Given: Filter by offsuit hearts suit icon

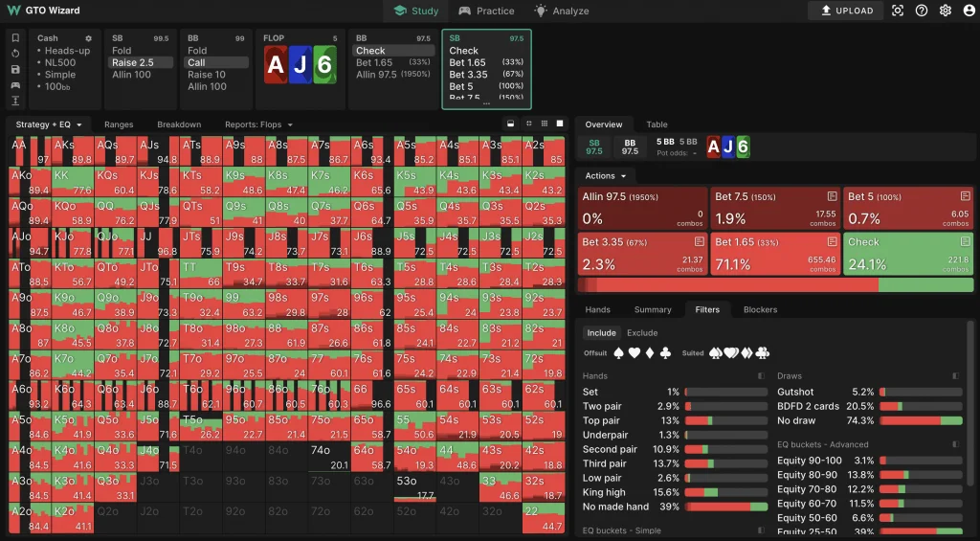Looking at the screenshot, I should click(635, 353).
